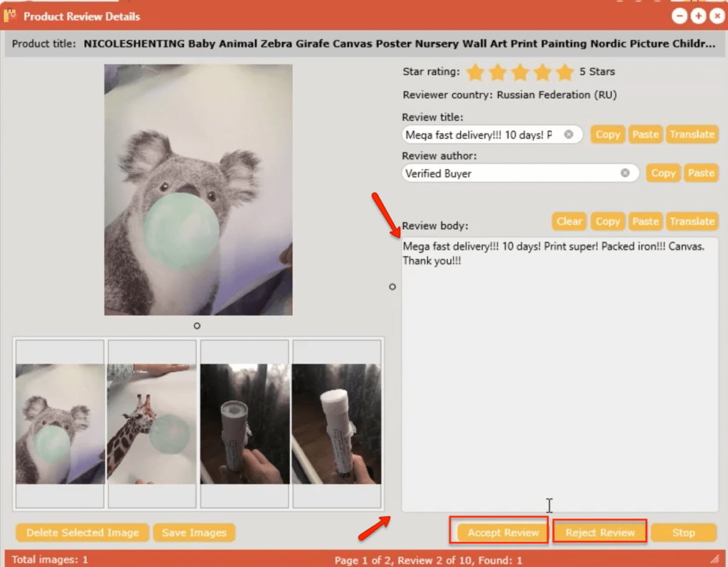
Task: Translate the review body
Action: point(692,221)
